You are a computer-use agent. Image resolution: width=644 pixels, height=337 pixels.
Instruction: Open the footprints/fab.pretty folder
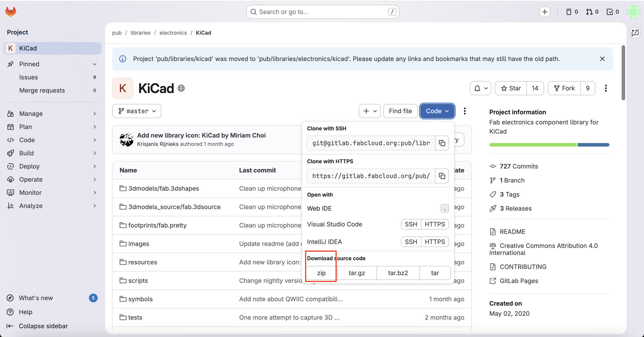pyautogui.click(x=157, y=225)
